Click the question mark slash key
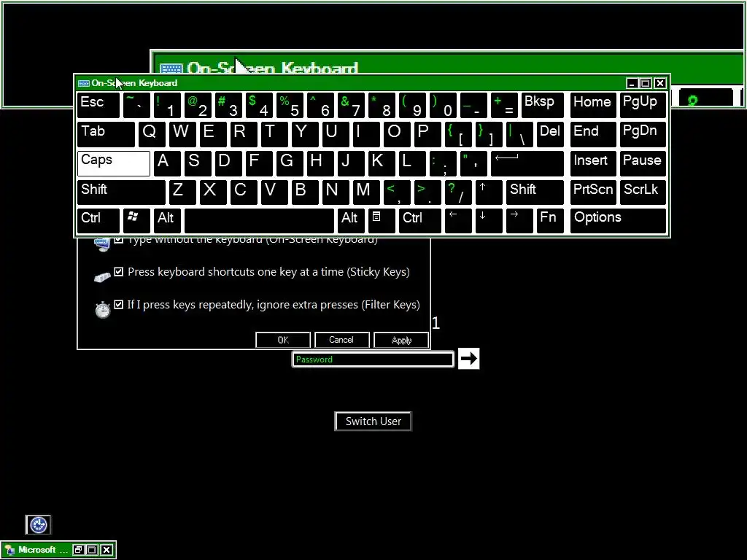The image size is (747, 560). tap(458, 192)
